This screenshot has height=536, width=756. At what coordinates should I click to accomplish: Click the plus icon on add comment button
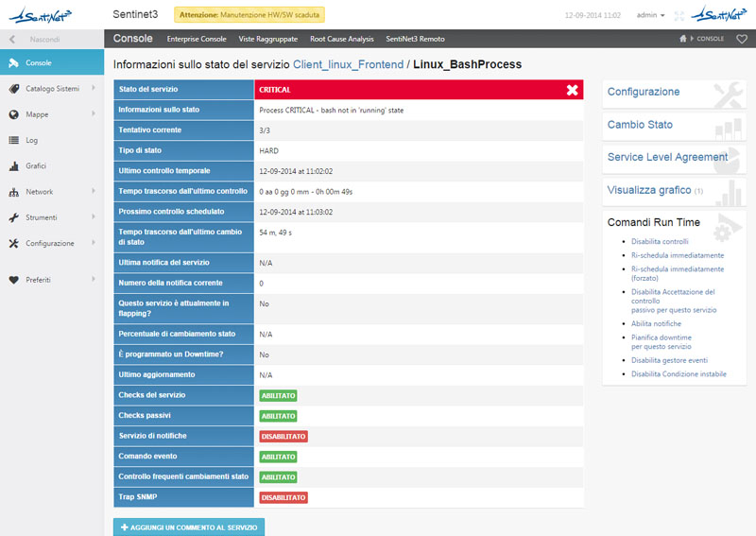pyautogui.click(x=125, y=527)
